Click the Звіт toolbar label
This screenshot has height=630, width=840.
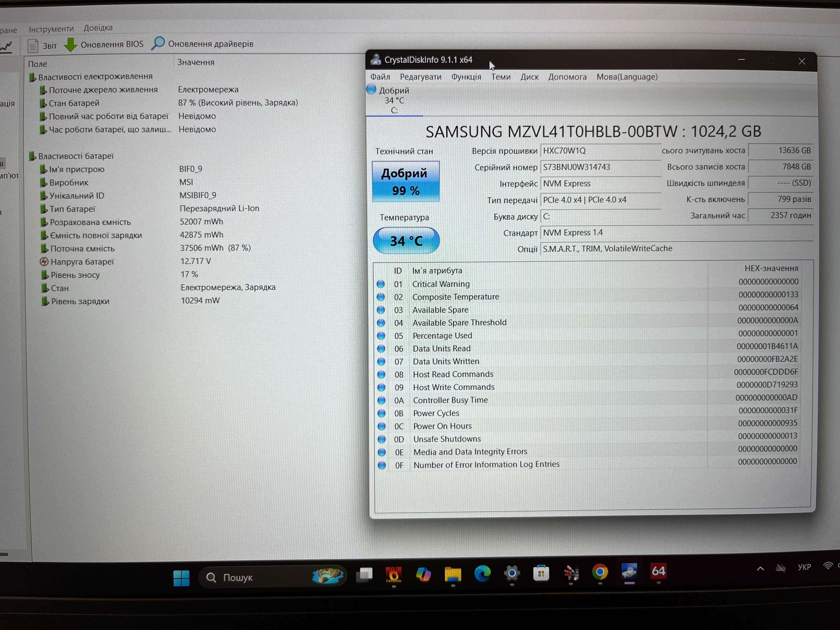click(50, 46)
